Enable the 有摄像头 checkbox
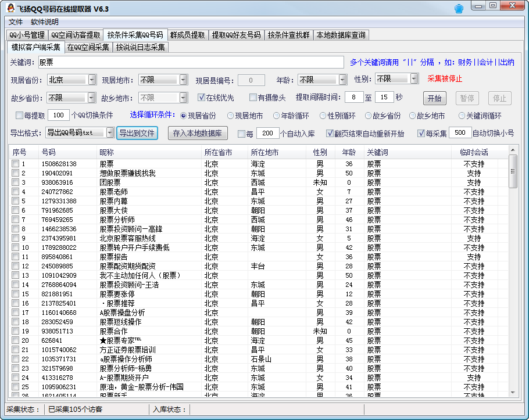The image size is (529, 420). point(253,98)
